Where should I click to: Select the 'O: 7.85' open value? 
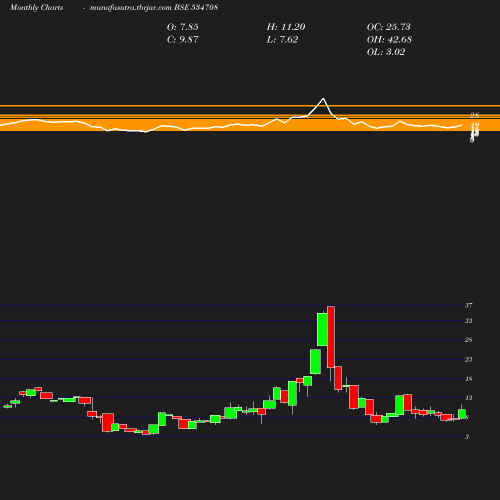[x=182, y=27]
